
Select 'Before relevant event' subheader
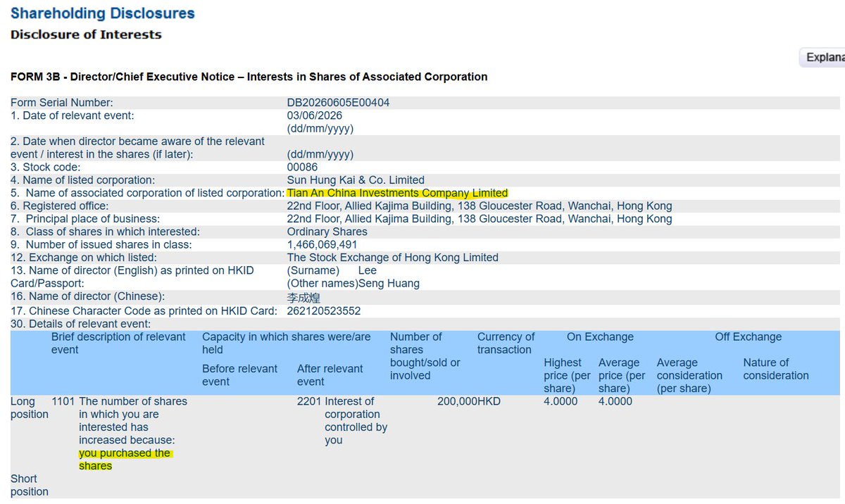[239, 375]
